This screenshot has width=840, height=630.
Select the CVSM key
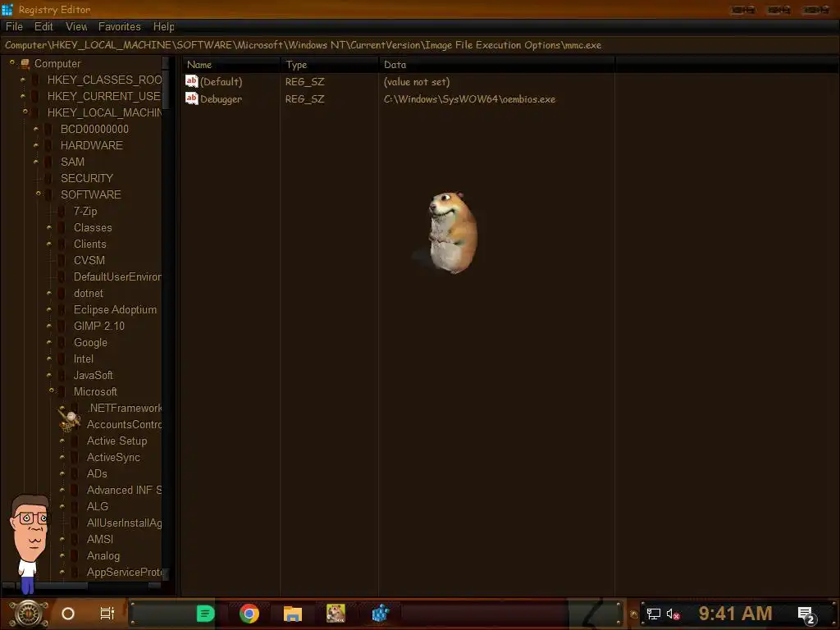coord(89,260)
